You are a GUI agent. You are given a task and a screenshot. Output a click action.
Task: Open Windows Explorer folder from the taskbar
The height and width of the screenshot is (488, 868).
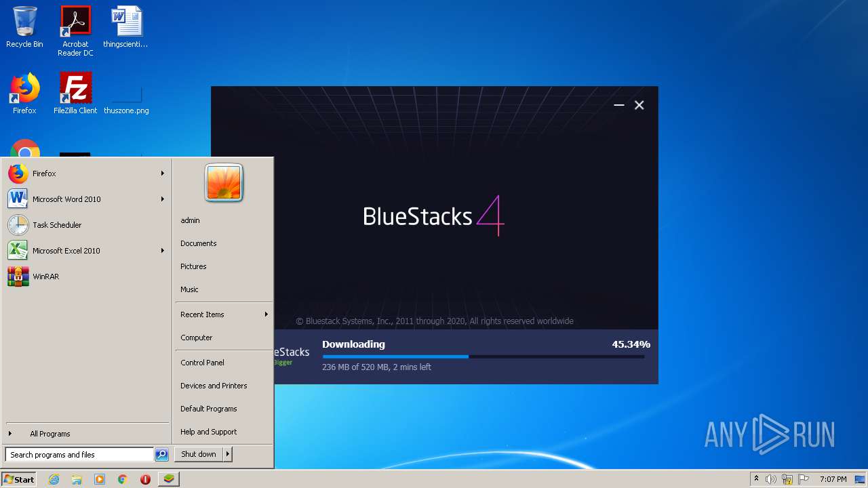77,479
